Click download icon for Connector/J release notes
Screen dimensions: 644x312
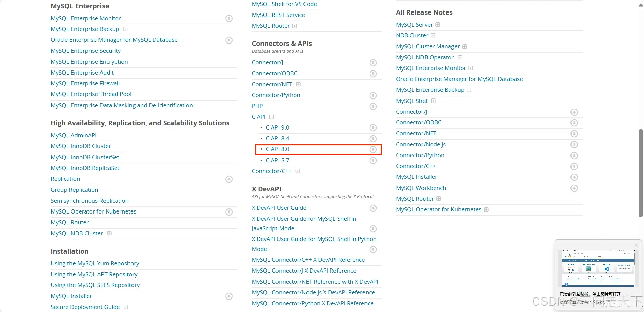(574, 112)
